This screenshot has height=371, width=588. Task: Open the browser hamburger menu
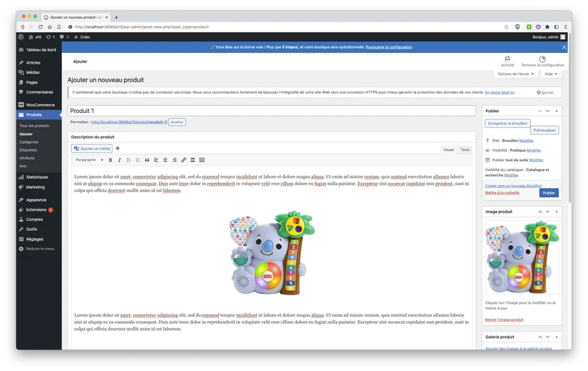click(566, 27)
